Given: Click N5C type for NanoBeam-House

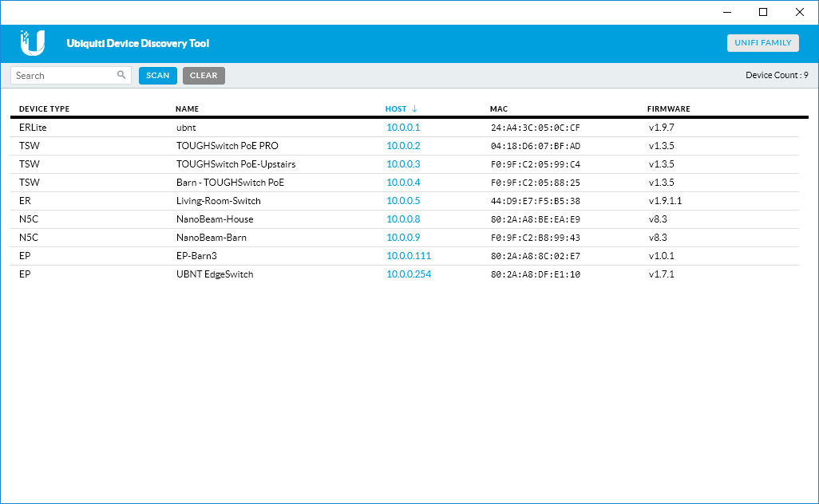Looking at the screenshot, I should click(x=29, y=219).
